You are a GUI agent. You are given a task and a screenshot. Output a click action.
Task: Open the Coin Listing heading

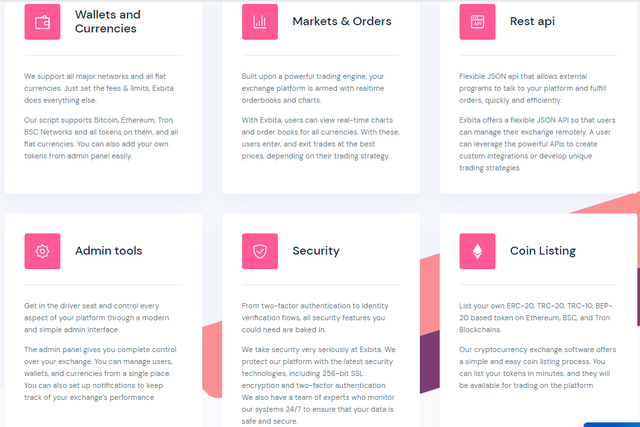[x=543, y=251]
